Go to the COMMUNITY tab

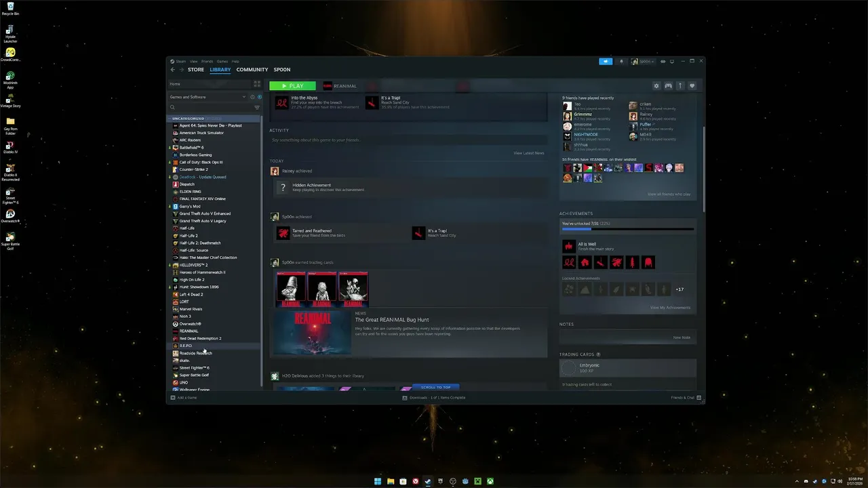point(252,70)
